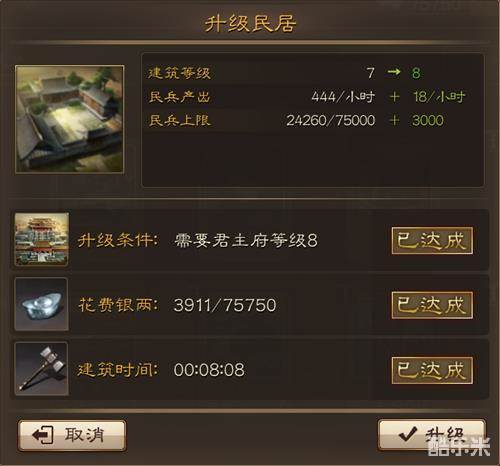Click the residence building thumbnail image

70,119
